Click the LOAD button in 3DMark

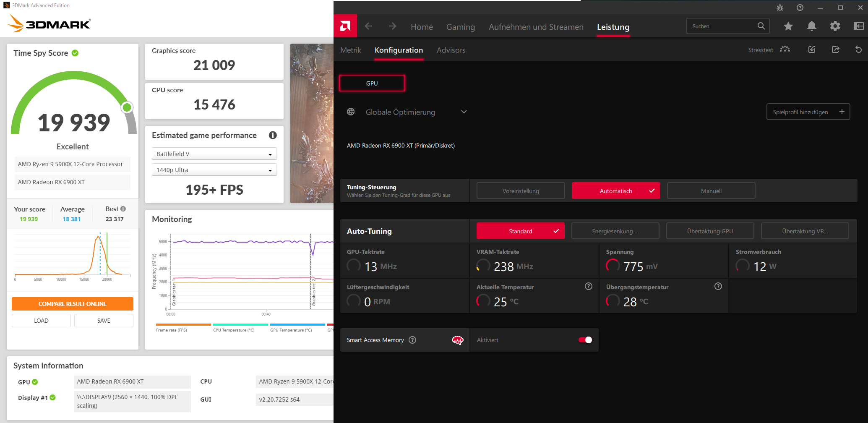coord(41,321)
